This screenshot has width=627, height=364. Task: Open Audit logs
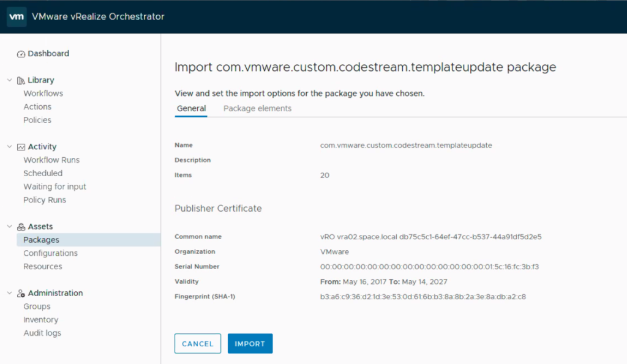[x=42, y=333]
